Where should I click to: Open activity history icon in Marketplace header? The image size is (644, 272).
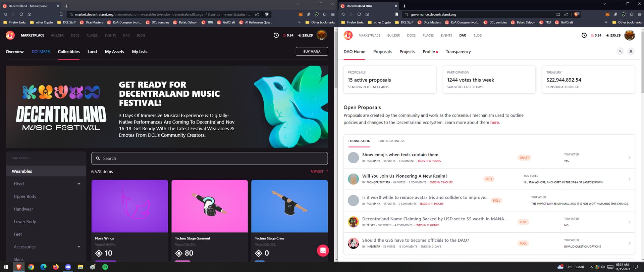276,35
